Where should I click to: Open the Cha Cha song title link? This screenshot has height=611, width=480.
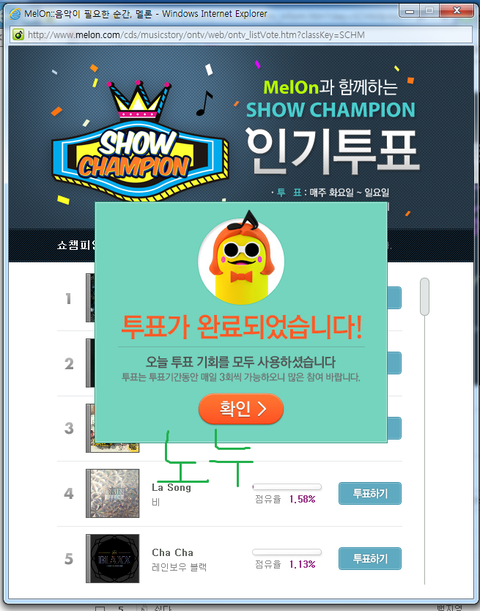[x=173, y=553]
